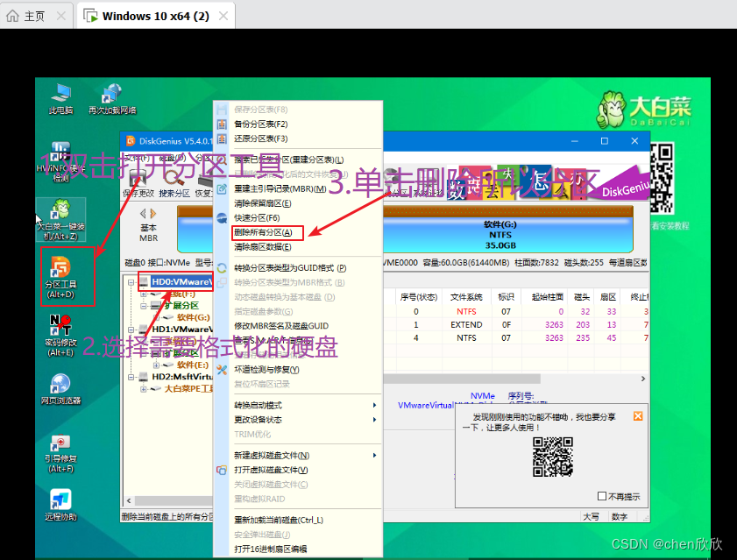Switch to the Windows 10 x64 (2) tab
The height and width of the screenshot is (560, 737).
156,16
